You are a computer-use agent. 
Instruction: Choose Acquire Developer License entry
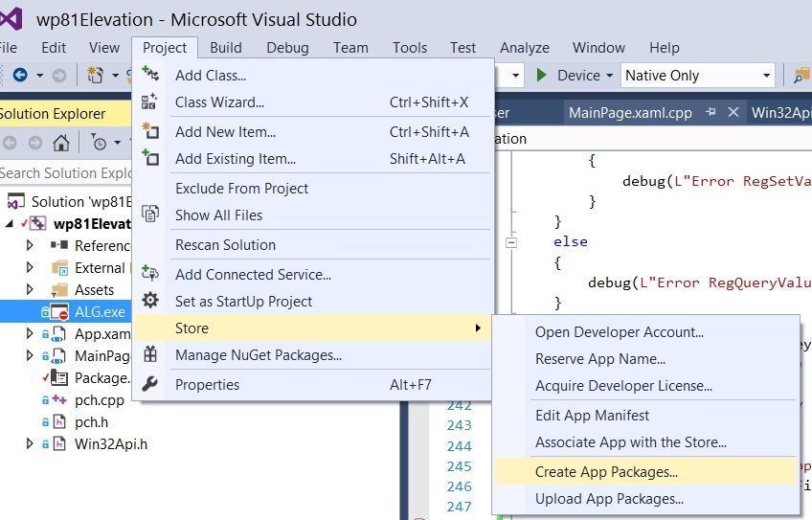coord(644,386)
